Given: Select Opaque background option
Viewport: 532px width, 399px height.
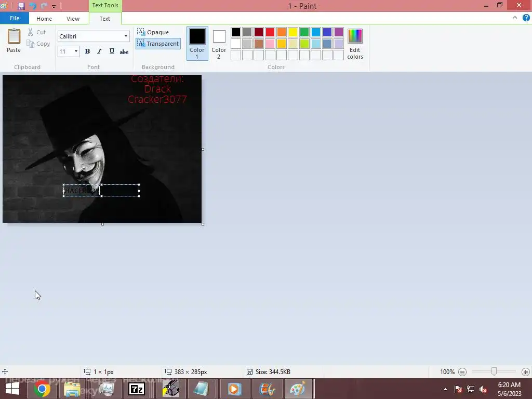Looking at the screenshot, I should 153,32.
